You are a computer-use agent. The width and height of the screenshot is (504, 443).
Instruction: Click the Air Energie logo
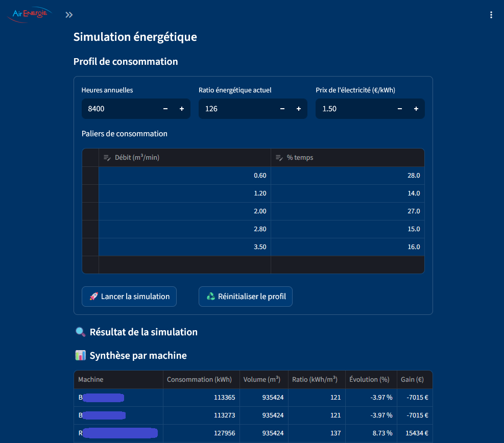tap(30, 14)
